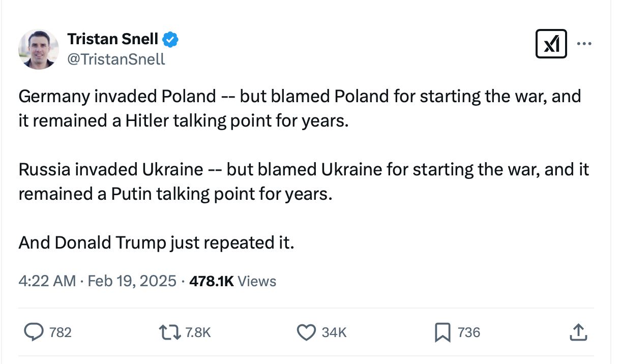Click the 782 replies count
Viewport: 620px width, 364px height.
61,332
